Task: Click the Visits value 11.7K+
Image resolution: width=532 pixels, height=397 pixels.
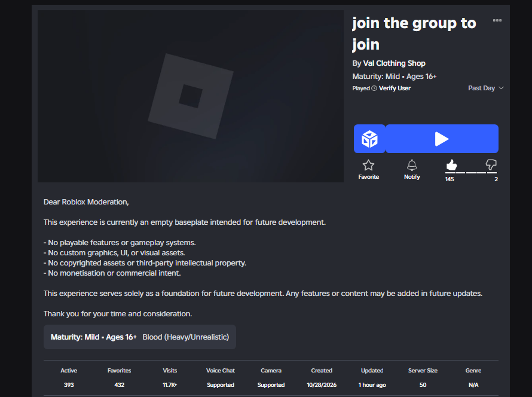Action: [170, 385]
